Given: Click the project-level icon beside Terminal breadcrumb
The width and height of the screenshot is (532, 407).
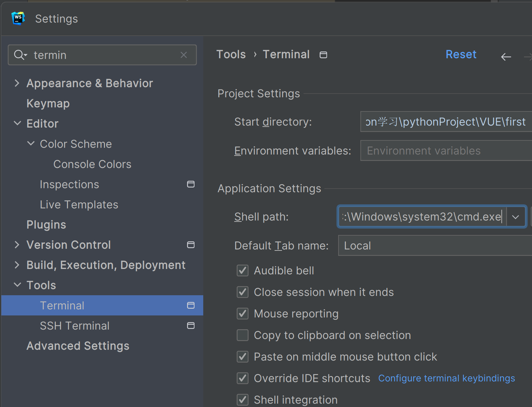Looking at the screenshot, I should [x=323, y=55].
